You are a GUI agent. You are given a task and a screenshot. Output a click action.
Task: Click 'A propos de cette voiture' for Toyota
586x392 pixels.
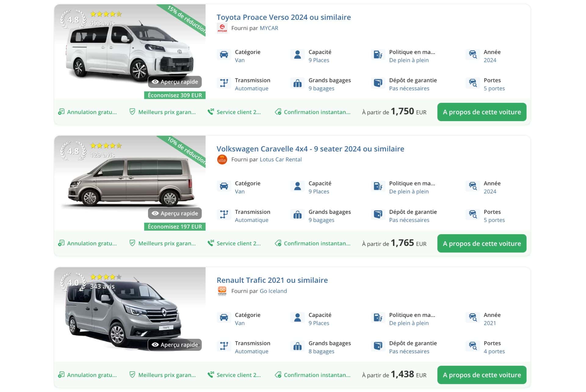pos(482,112)
